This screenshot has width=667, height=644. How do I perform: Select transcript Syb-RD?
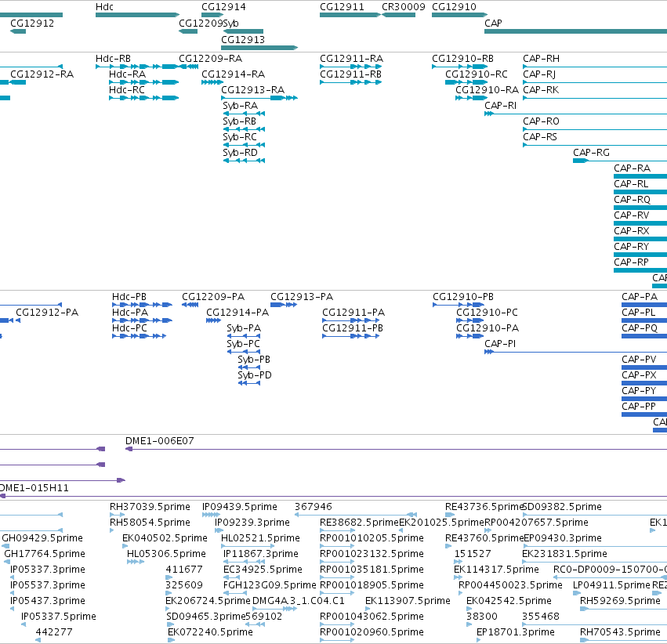[x=245, y=161]
